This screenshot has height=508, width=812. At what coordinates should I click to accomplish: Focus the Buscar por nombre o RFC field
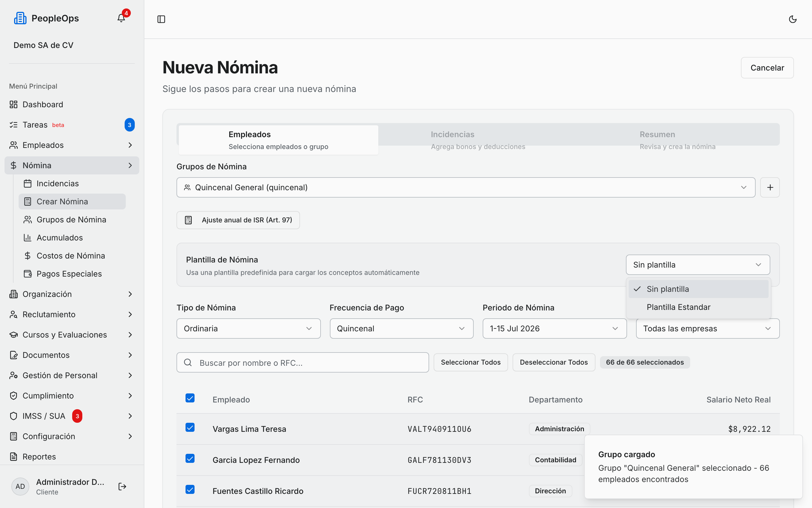[x=303, y=363]
